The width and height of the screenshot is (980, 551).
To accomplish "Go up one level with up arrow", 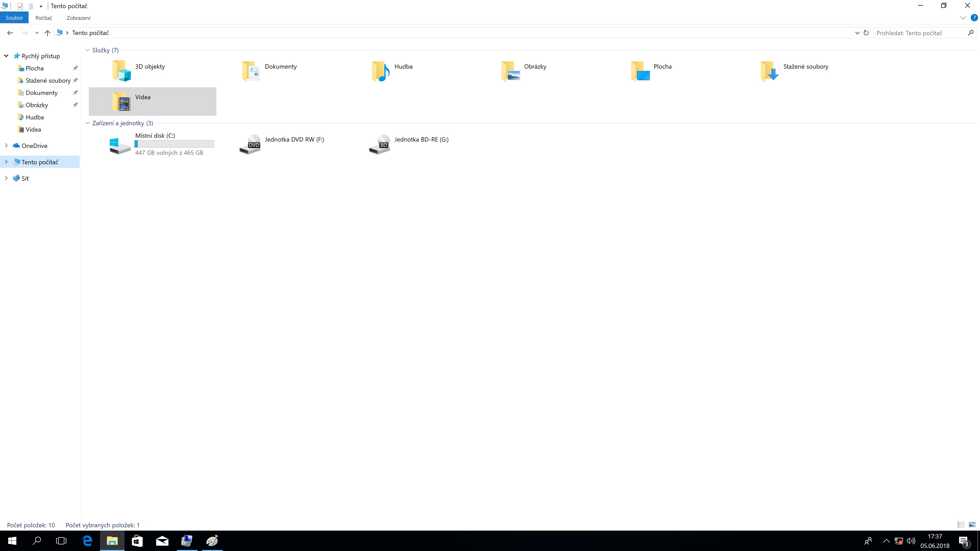I will click(47, 33).
